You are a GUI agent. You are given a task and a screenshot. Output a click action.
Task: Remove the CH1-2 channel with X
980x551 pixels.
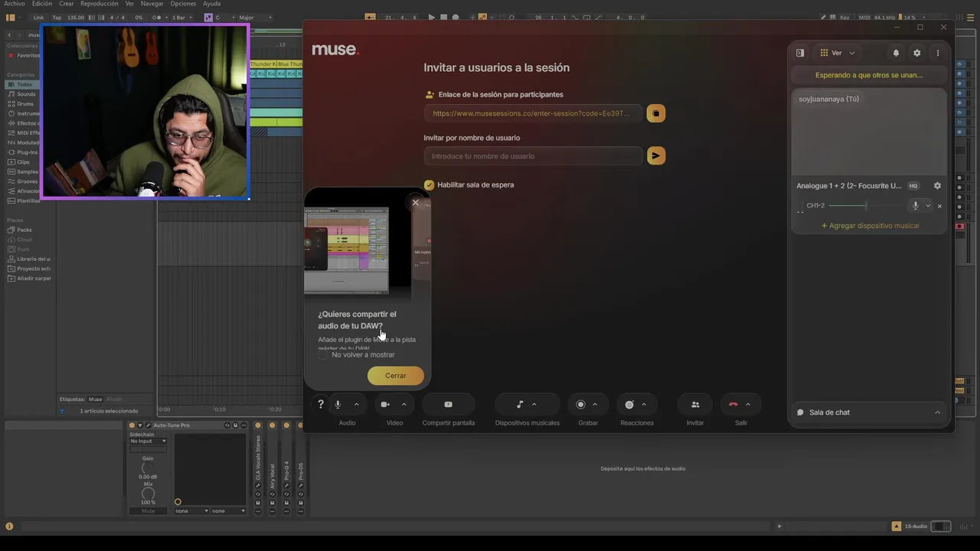(939, 206)
